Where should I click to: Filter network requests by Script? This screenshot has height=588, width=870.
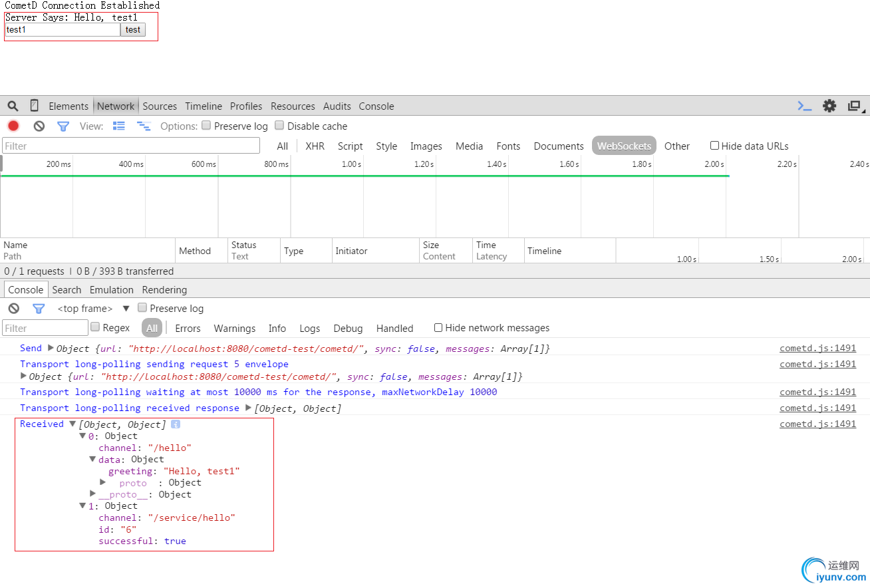tap(350, 146)
